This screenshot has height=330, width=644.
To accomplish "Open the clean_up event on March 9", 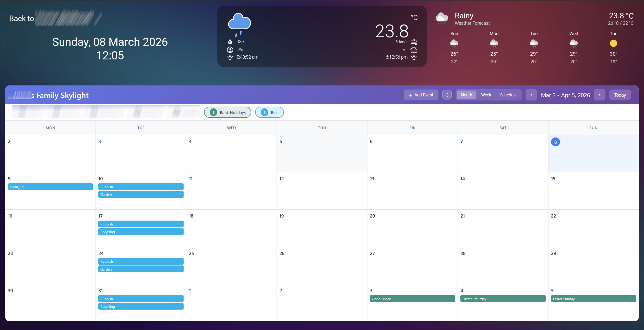I will click(50, 187).
